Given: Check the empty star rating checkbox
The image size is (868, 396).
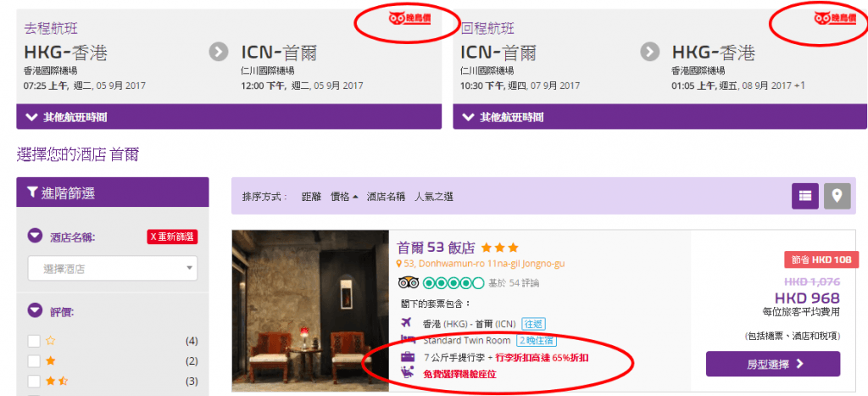Looking at the screenshot, I should click(34, 341).
